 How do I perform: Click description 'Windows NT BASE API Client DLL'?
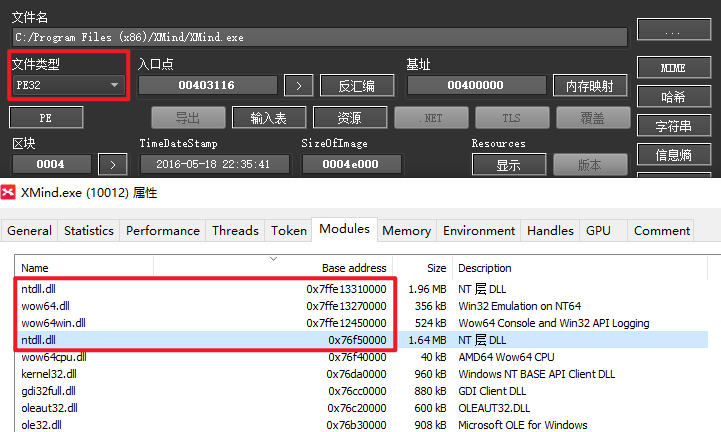click(537, 374)
